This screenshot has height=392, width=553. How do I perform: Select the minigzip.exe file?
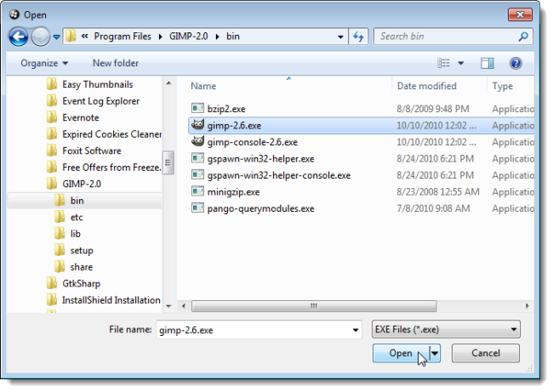click(x=233, y=192)
